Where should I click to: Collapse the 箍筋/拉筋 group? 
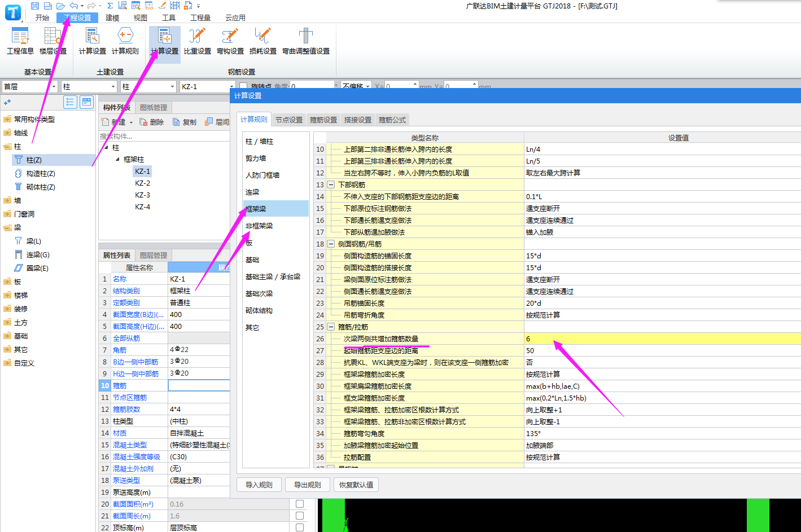click(x=331, y=327)
